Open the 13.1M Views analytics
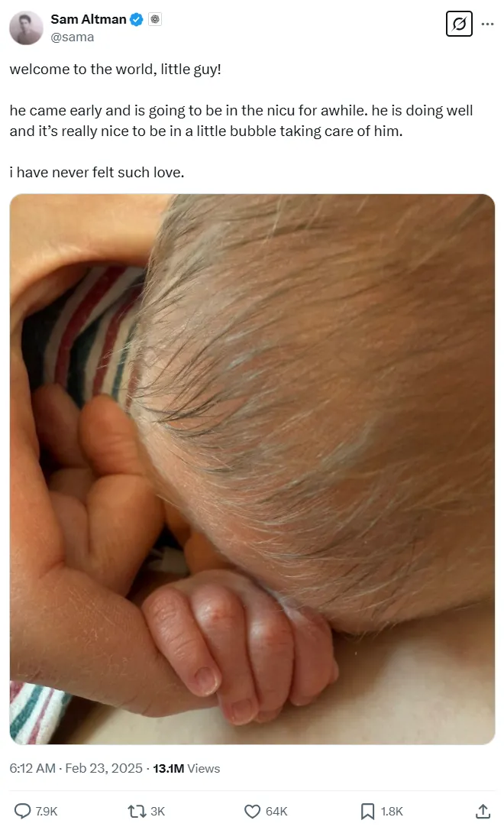Viewport: 504px width, 830px height. coord(186,768)
